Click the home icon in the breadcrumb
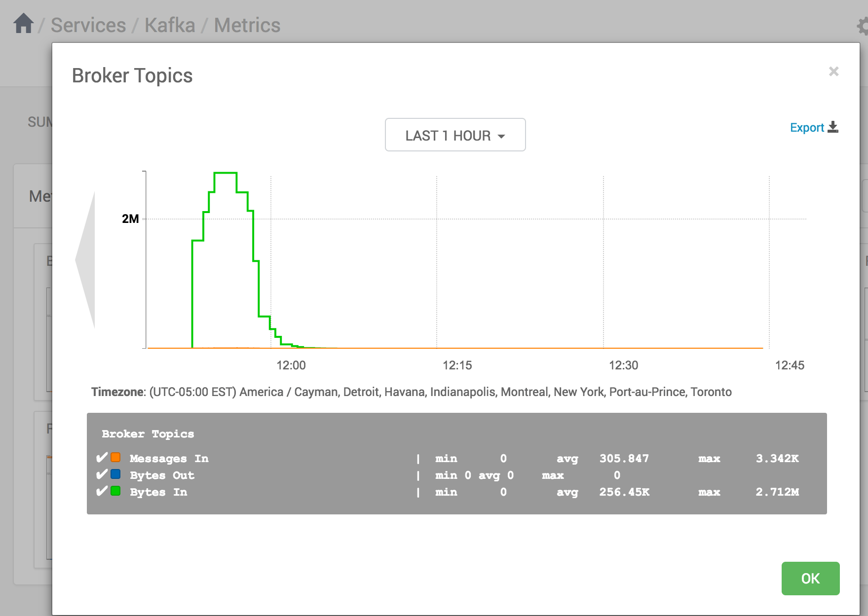Image resolution: width=868 pixels, height=616 pixels. click(x=23, y=23)
